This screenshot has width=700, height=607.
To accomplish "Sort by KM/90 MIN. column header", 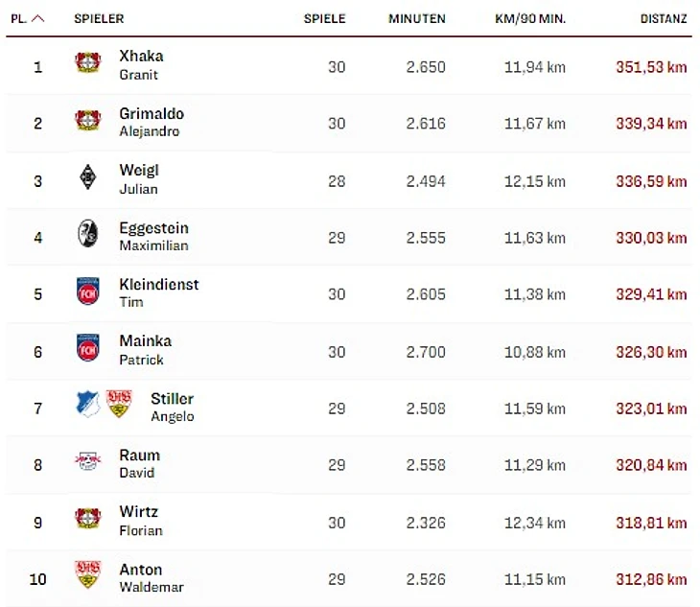I will [530, 18].
